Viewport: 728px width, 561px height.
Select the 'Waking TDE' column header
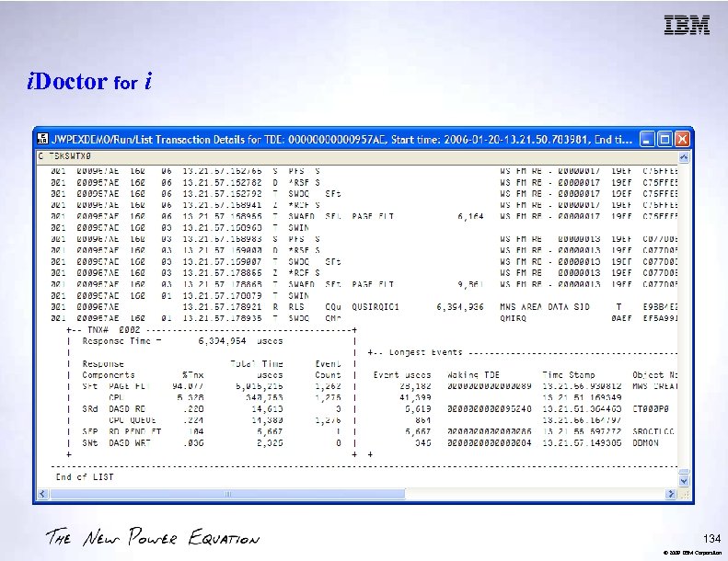click(473, 375)
